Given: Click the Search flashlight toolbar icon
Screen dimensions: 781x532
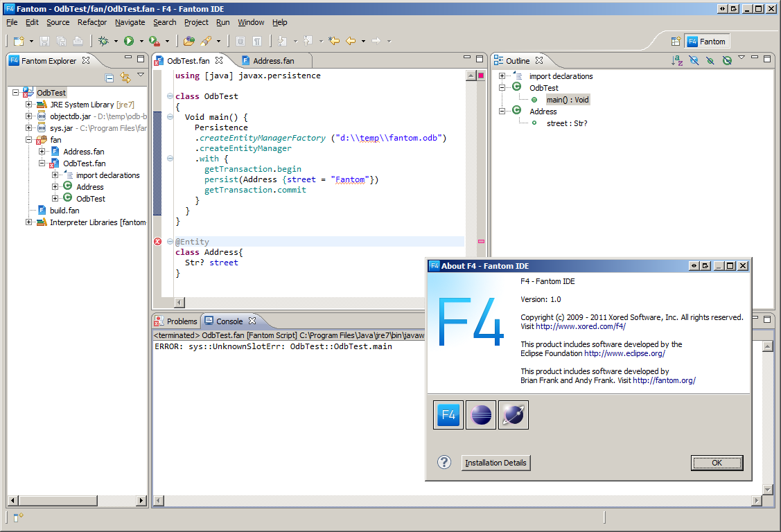Looking at the screenshot, I should tap(206, 41).
